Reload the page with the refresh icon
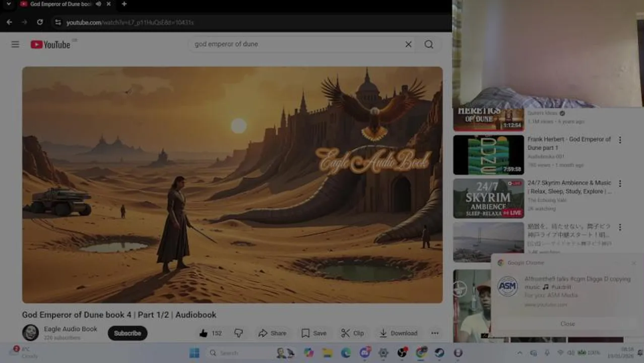644x363 pixels. [40, 22]
